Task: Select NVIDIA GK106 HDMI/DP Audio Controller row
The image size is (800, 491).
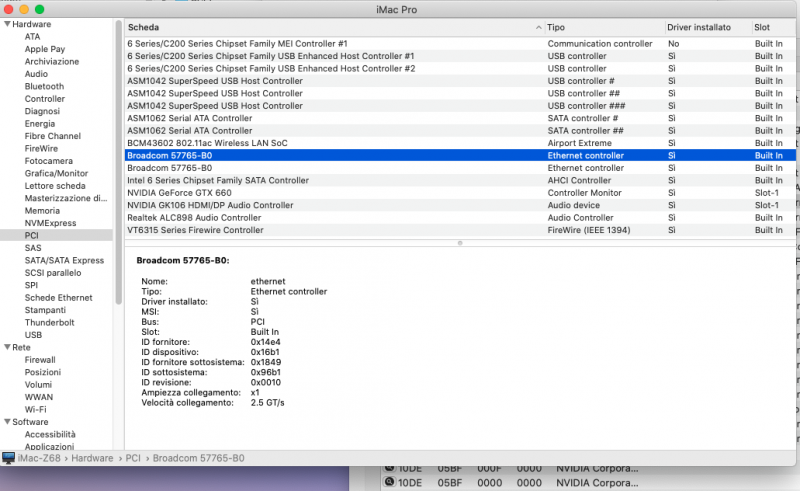Action: (x=460, y=205)
